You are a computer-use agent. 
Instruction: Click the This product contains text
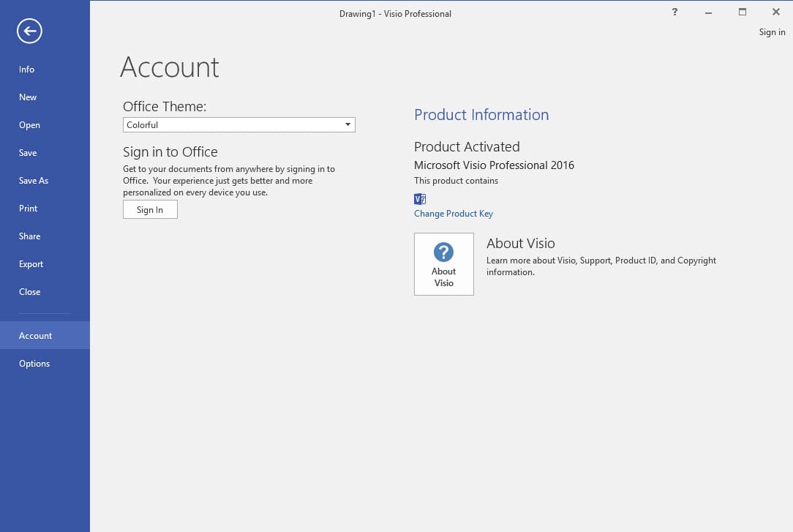(x=456, y=181)
